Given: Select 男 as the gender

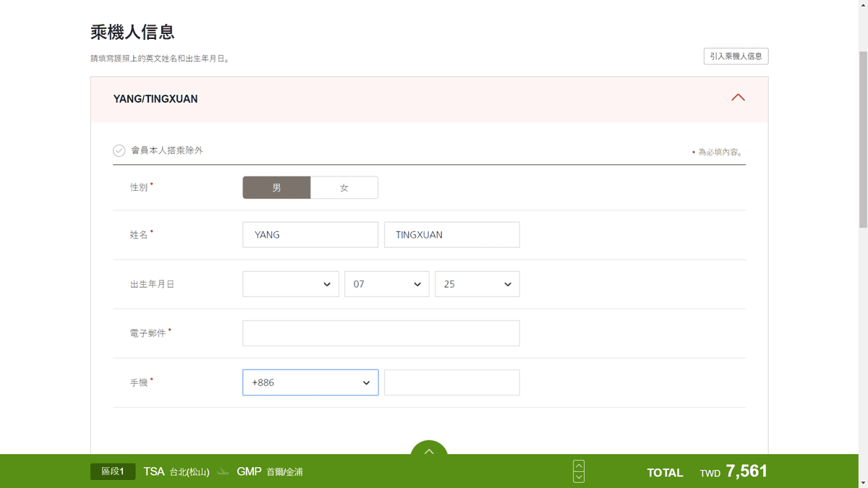Looking at the screenshot, I should tap(276, 187).
